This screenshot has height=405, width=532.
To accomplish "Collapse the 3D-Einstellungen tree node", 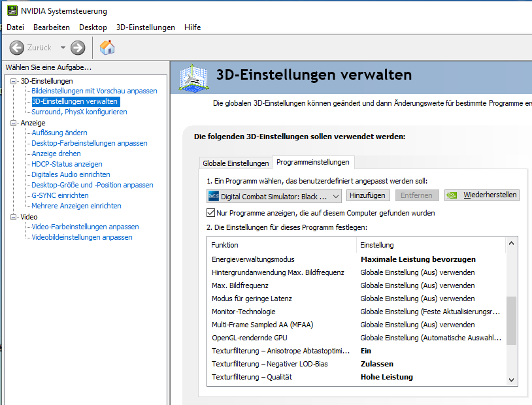I will 13,81.
